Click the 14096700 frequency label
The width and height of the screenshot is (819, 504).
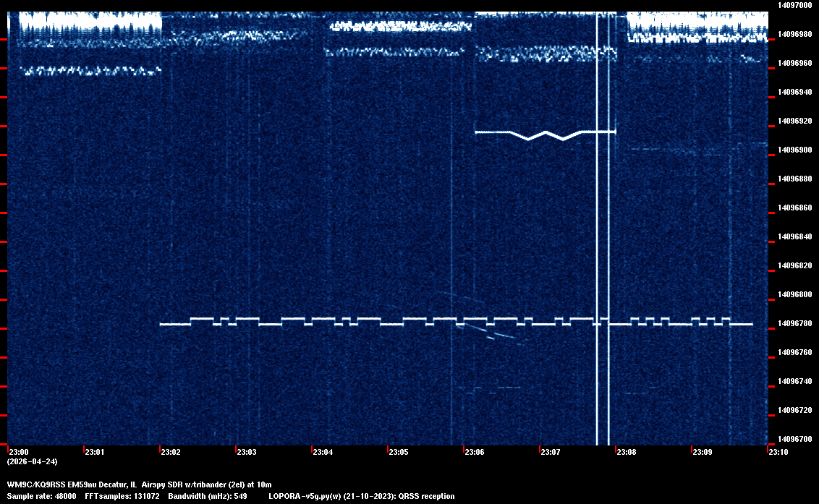click(794, 439)
